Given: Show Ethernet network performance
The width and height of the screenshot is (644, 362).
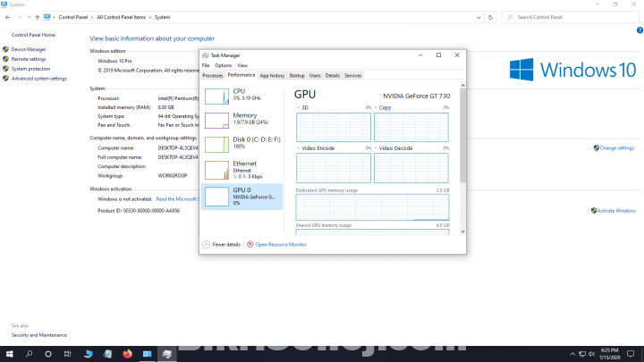Looking at the screenshot, I should [217, 169].
